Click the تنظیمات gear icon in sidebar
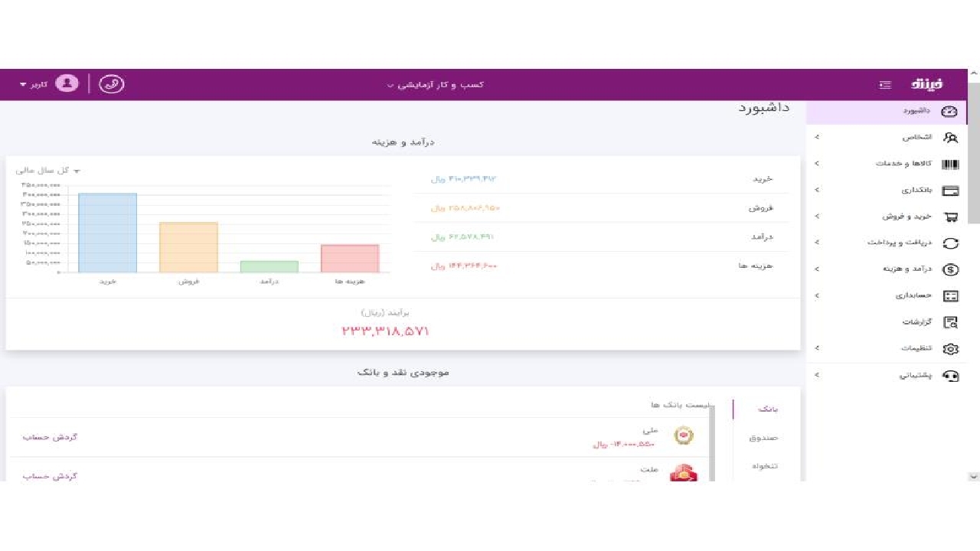 (x=950, y=349)
